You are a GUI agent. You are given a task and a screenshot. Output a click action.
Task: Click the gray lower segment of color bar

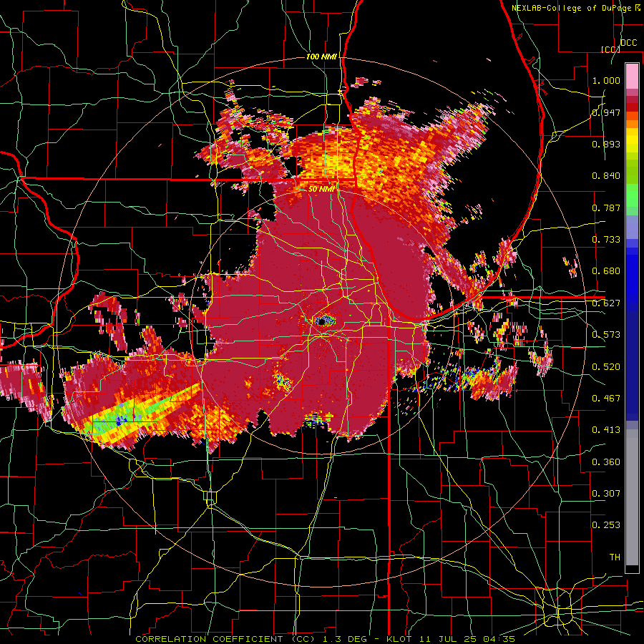point(632,497)
